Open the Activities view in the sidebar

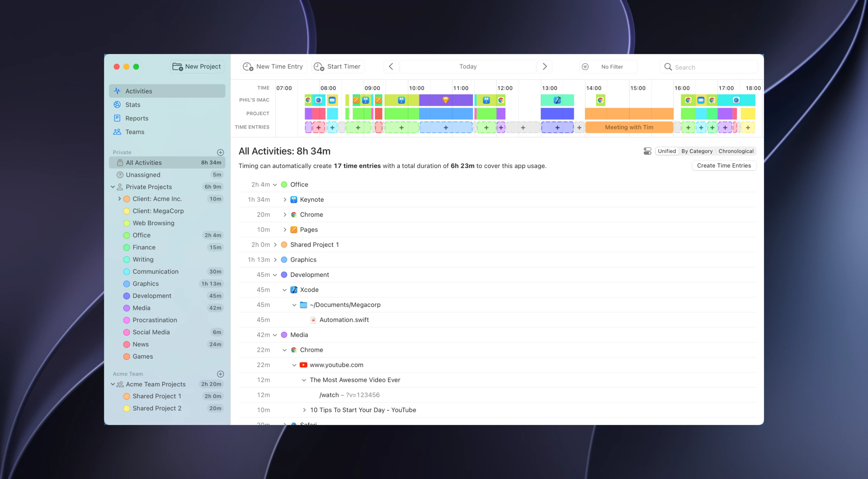pyautogui.click(x=167, y=91)
